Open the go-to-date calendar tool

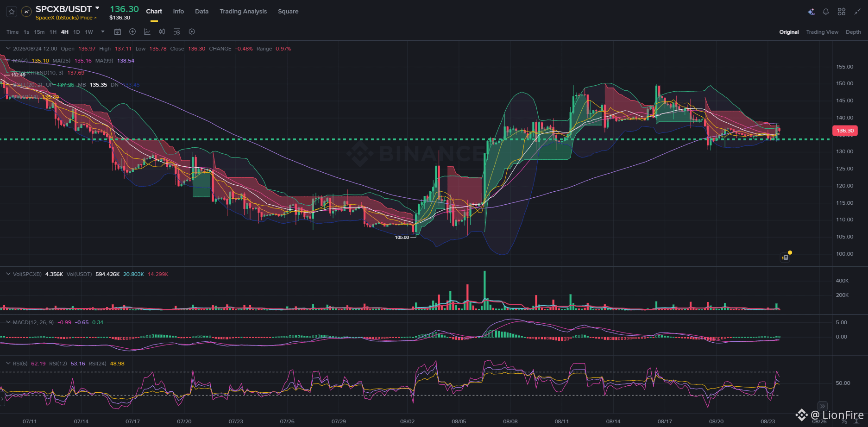point(118,31)
